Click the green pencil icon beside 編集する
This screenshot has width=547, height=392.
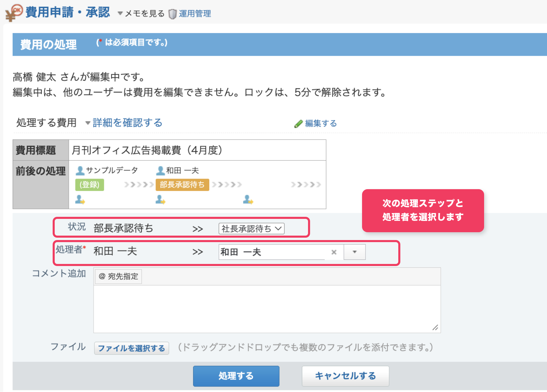[298, 124]
